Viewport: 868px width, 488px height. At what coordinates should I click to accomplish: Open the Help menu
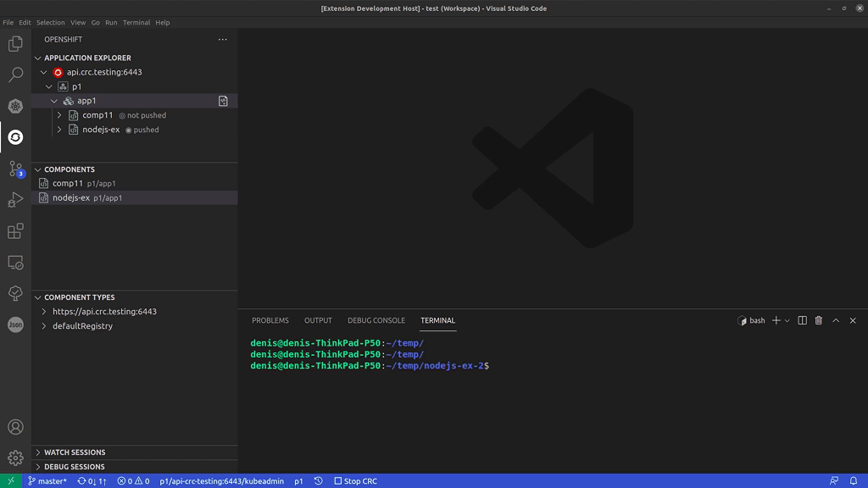(x=162, y=23)
